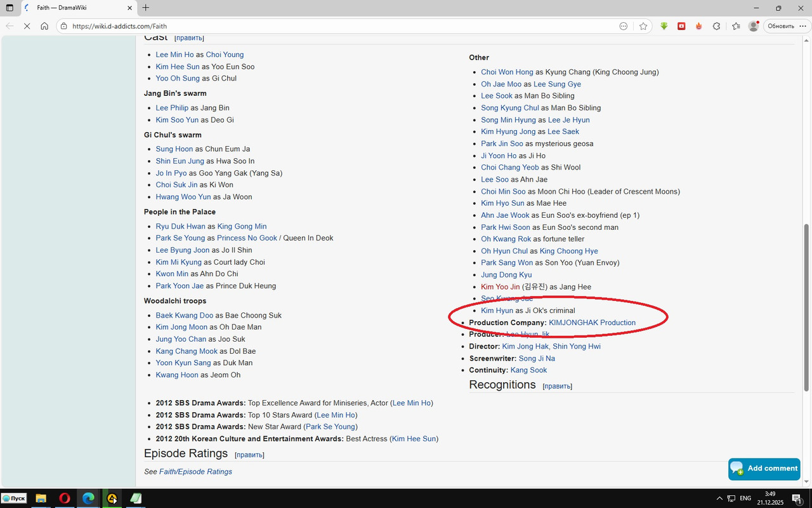Open the browser profile menu
This screenshot has width=812, height=508.
click(x=754, y=26)
